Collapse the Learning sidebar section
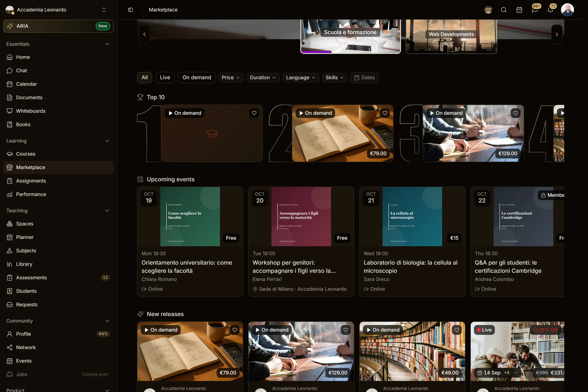This screenshot has height=392, width=588. click(107, 141)
